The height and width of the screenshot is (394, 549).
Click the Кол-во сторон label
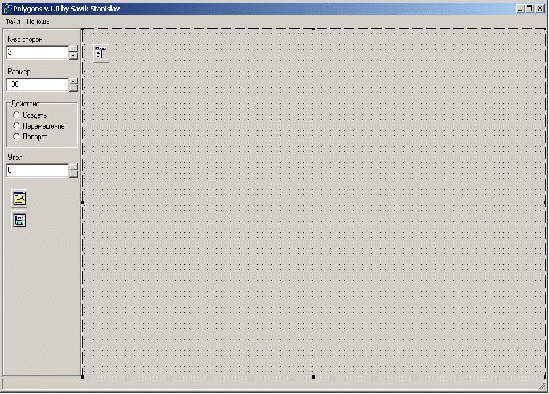coord(25,40)
